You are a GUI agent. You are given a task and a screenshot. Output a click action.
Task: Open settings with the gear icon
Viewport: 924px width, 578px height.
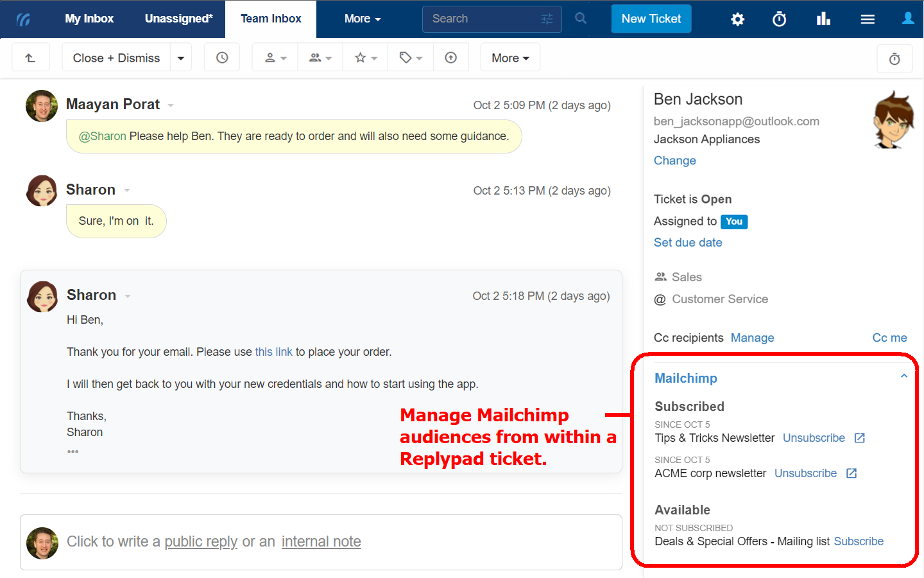pyautogui.click(x=737, y=19)
